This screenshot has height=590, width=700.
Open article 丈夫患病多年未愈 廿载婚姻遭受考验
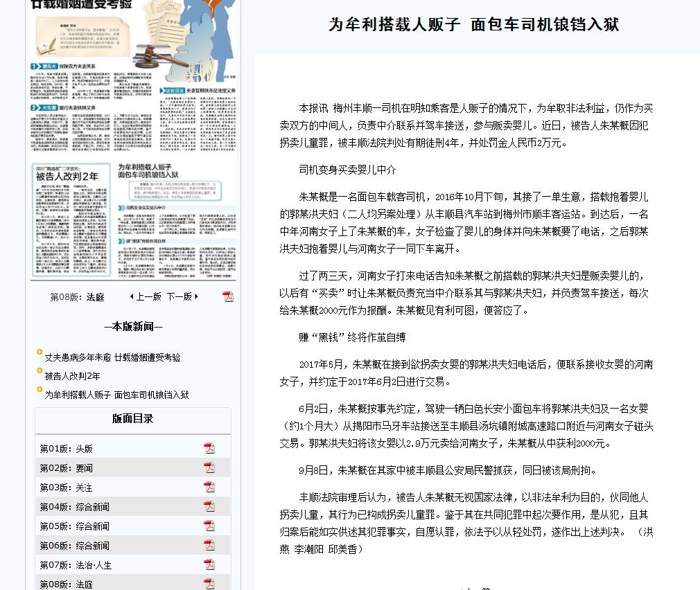click(x=112, y=357)
